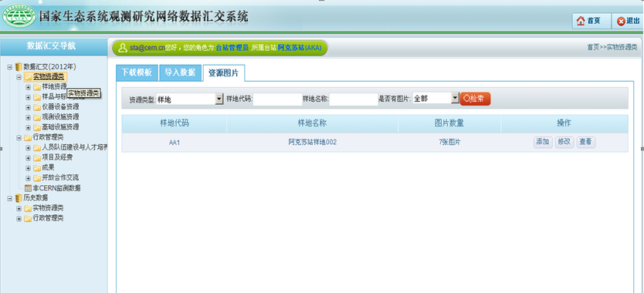Focus the 样地名称 input field
Screen dimensions: 644x293
(354, 99)
